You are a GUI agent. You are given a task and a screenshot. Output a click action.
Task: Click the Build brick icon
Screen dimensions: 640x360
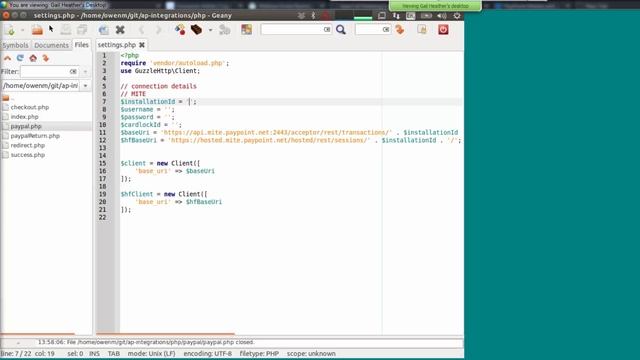point(196,30)
